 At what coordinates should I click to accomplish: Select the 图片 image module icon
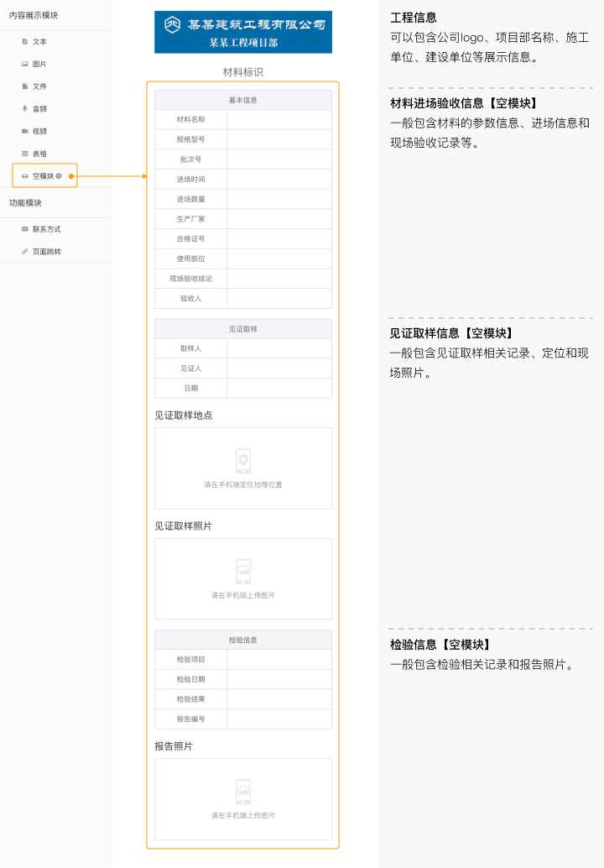pos(24,64)
